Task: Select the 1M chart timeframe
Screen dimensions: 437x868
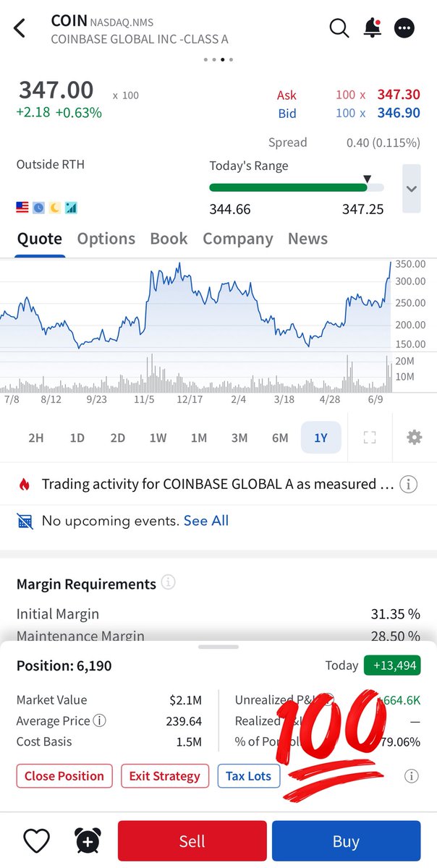Action: (x=199, y=438)
